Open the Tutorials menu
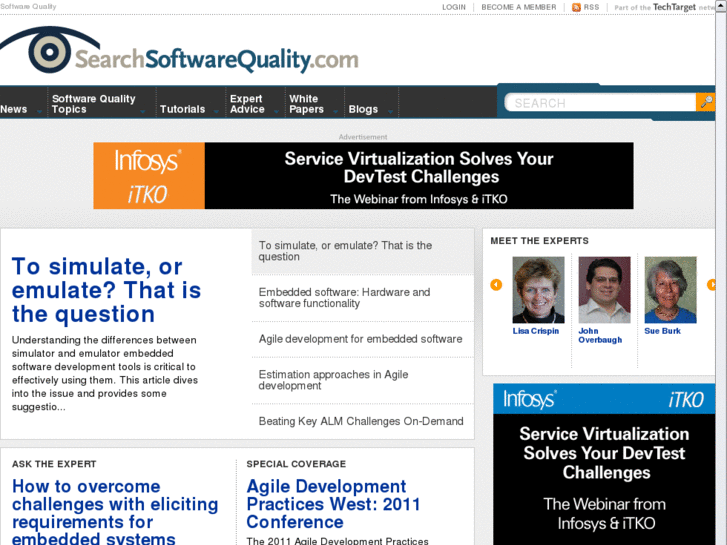Screen dimensions: 727x545 [x=182, y=109]
